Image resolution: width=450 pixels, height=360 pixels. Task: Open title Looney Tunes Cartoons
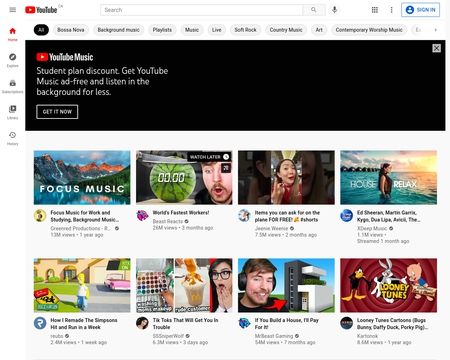pyautogui.click(x=392, y=323)
